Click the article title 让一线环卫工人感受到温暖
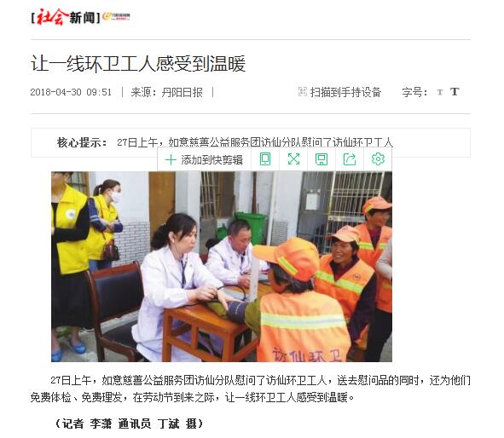Image resolution: width=504 pixels, height=438 pixels. pyautogui.click(x=138, y=64)
